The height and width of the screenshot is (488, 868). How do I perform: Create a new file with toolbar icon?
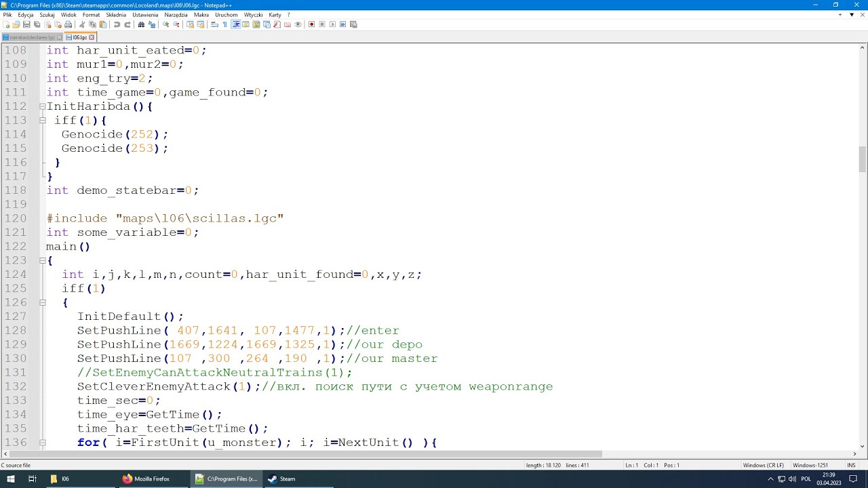[7, 24]
